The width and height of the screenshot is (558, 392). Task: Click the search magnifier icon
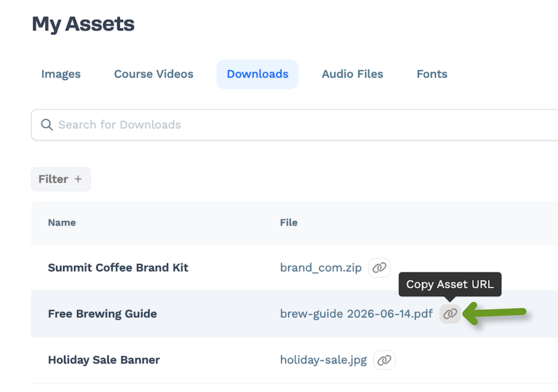coord(47,125)
